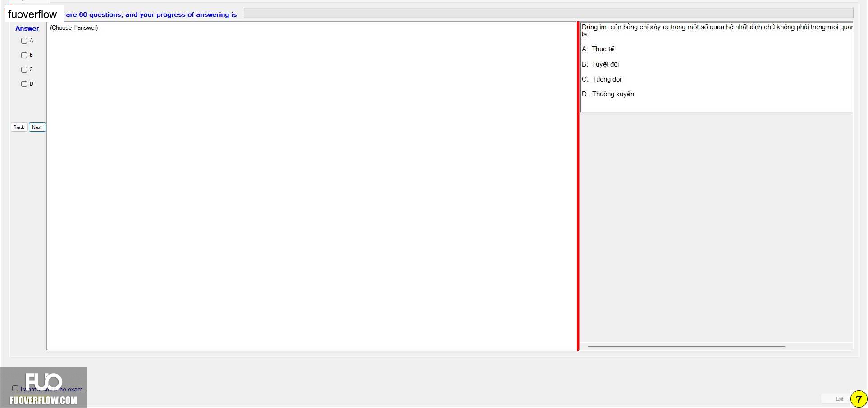The width and height of the screenshot is (868, 408).
Task: Check answer option C checkbox
Action: click(24, 70)
